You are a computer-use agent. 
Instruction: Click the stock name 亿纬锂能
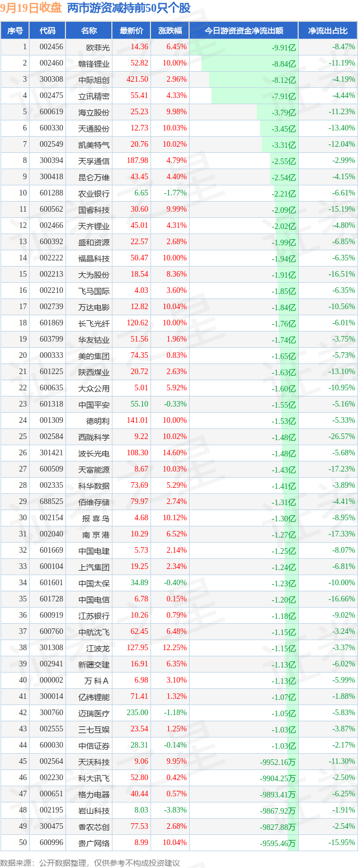pos(94,697)
